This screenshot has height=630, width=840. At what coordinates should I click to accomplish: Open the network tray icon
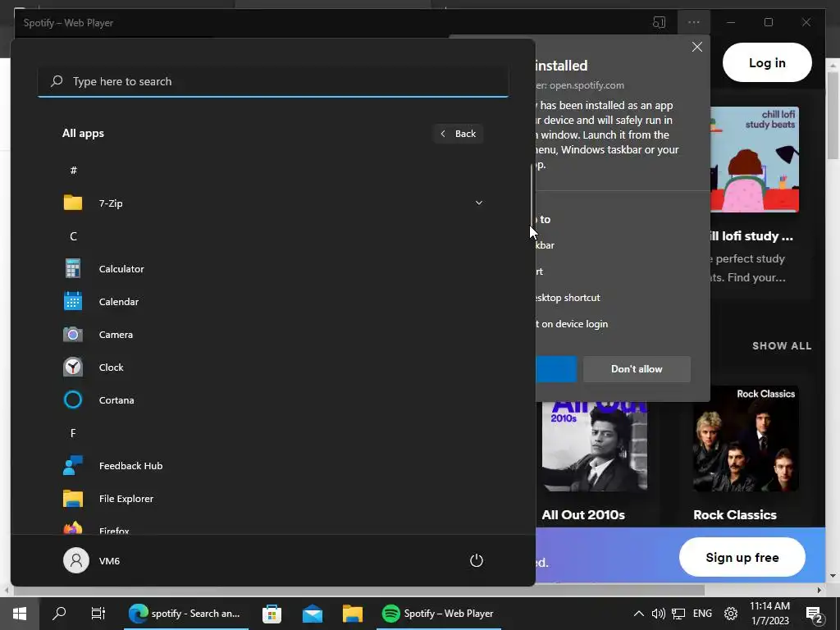678,614
